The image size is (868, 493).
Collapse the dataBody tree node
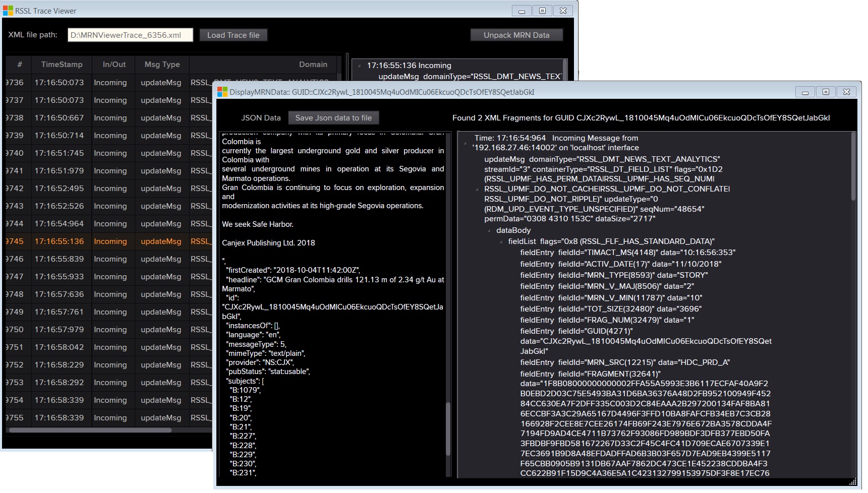[489, 230]
